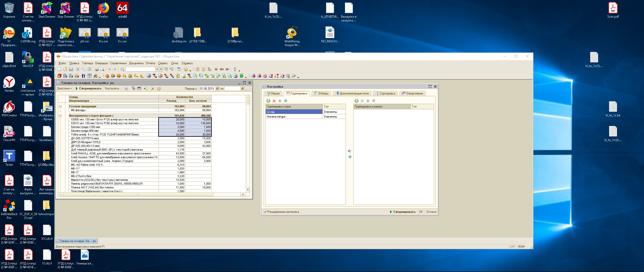The image size is (644, 272).
Task: Click the calculator icon in main toolbar
Action: pyautogui.click(x=198, y=69)
